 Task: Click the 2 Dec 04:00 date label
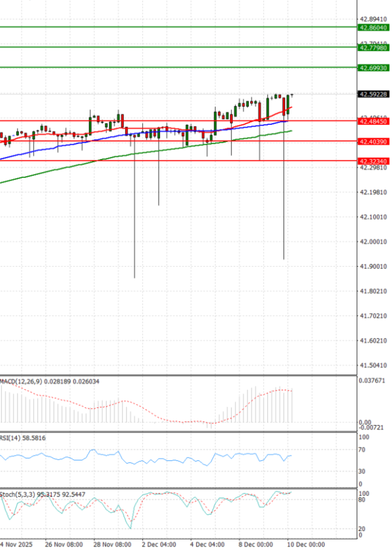click(159, 543)
